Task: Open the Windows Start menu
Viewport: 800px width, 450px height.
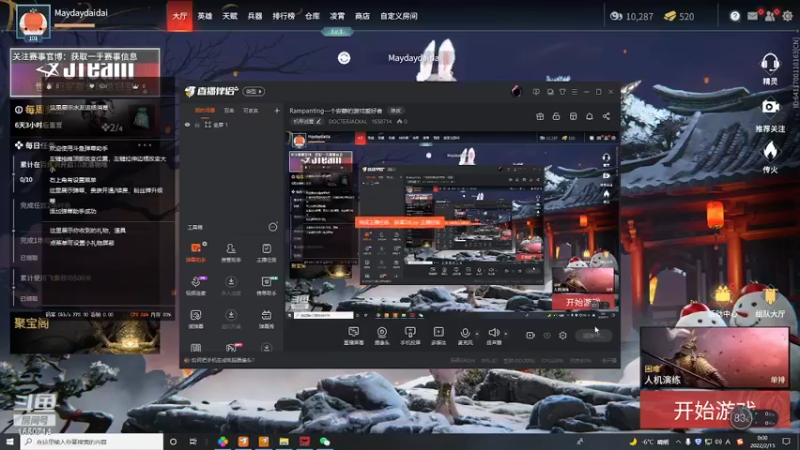Action: click(10, 441)
